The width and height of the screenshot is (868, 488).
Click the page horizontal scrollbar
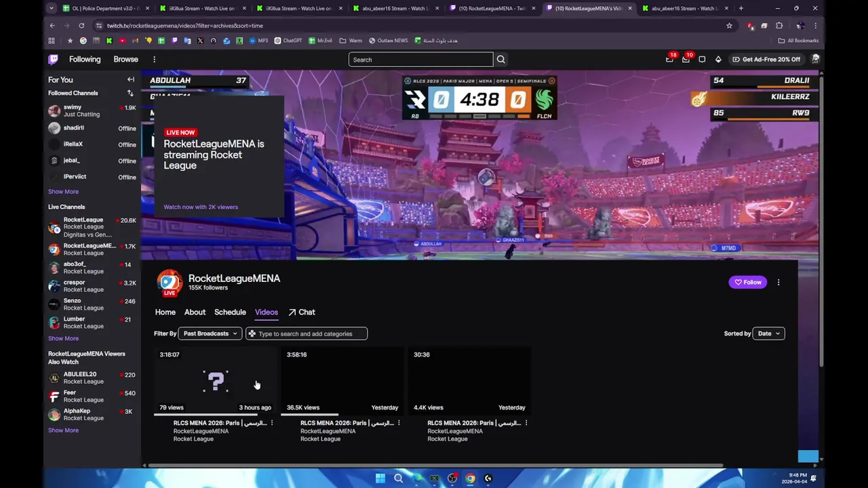point(436,466)
